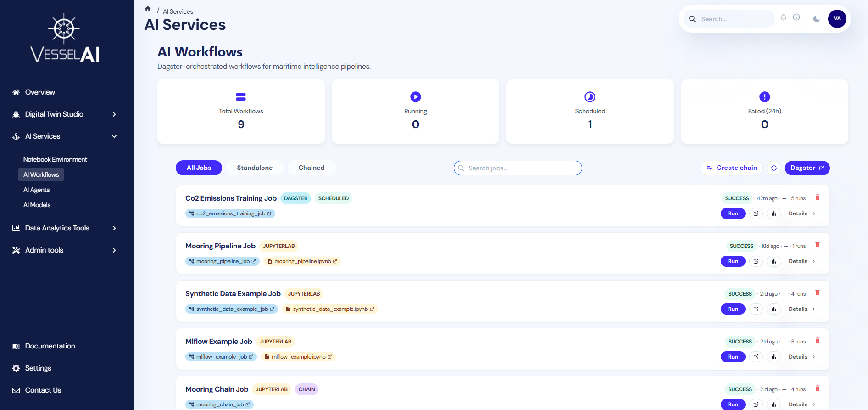View Synthetic Data job statistics chart icon
868x410 pixels.
click(774, 309)
